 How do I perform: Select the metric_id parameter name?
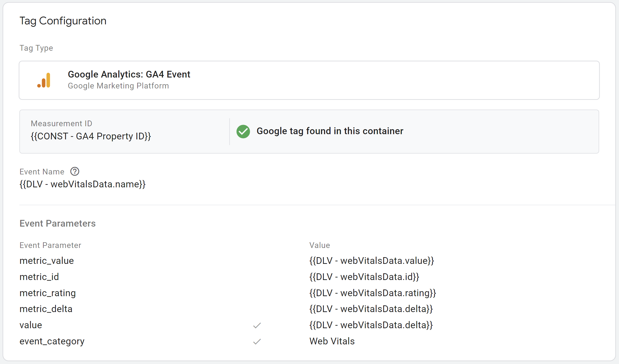(x=39, y=277)
